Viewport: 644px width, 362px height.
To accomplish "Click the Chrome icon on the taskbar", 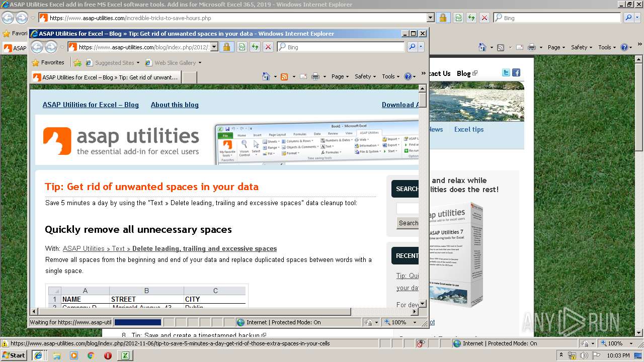I will tap(91, 355).
